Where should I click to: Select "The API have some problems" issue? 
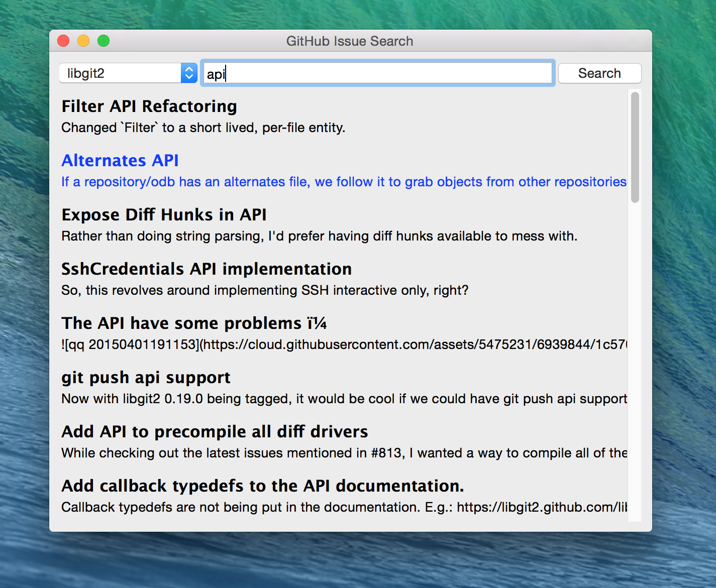tap(193, 323)
